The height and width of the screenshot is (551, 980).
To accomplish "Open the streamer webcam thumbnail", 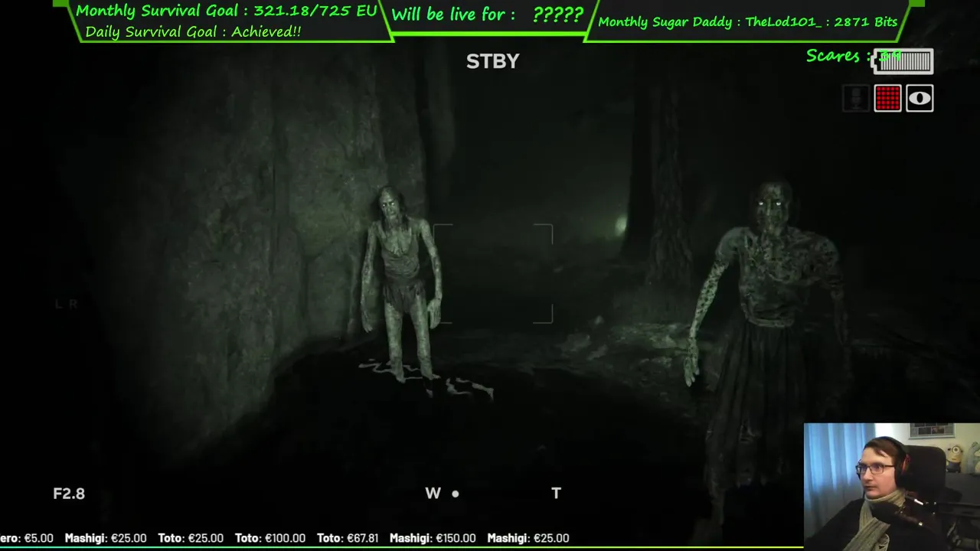I will coord(892,487).
